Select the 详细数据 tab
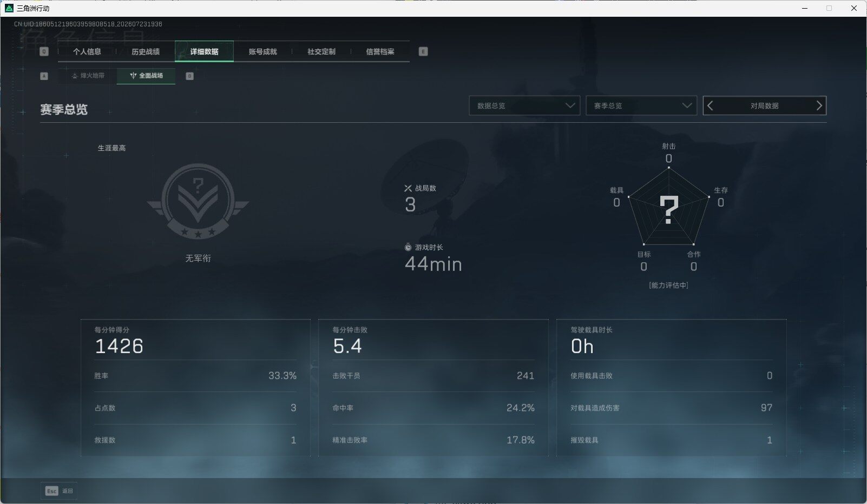 pyautogui.click(x=204, y=51)
